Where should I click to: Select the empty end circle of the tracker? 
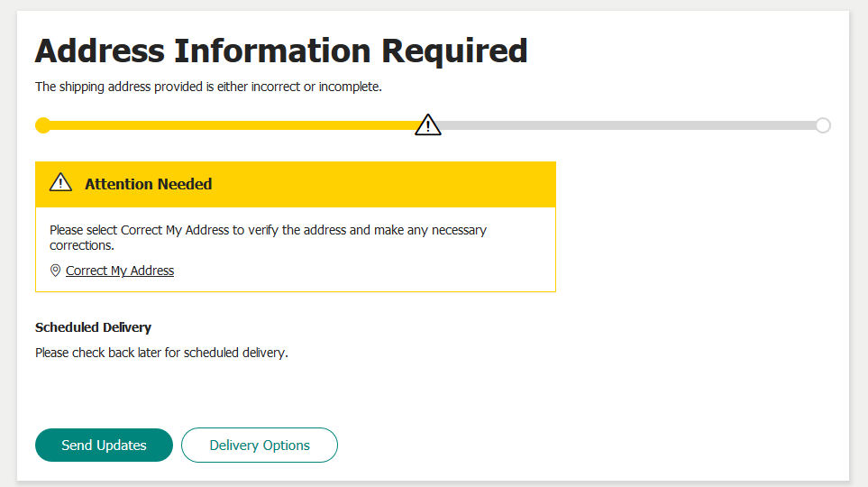pyautogui.click(x=822, y=125)
